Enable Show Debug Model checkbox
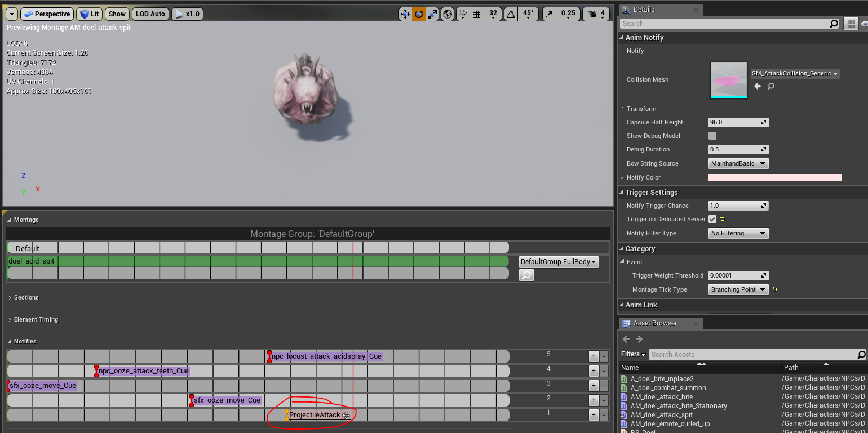The width and height of the screenshot is (868, 433). [x=712, y=136]
